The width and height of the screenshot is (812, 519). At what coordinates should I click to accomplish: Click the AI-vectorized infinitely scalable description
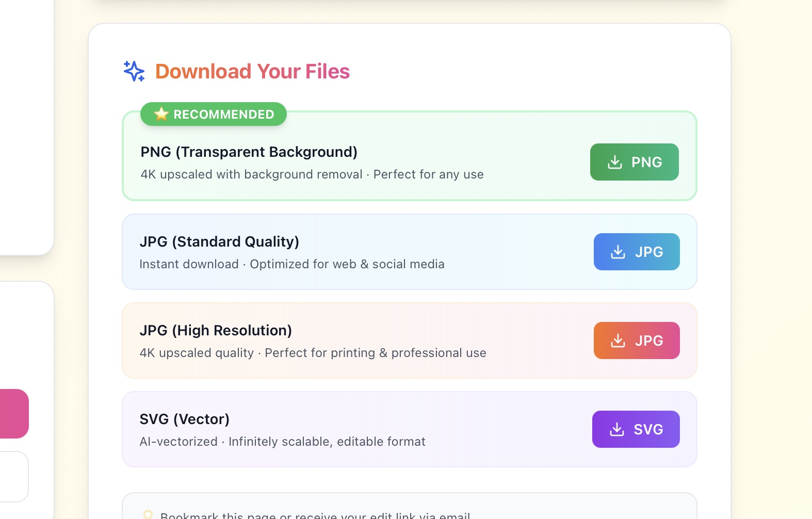[282, 442]
